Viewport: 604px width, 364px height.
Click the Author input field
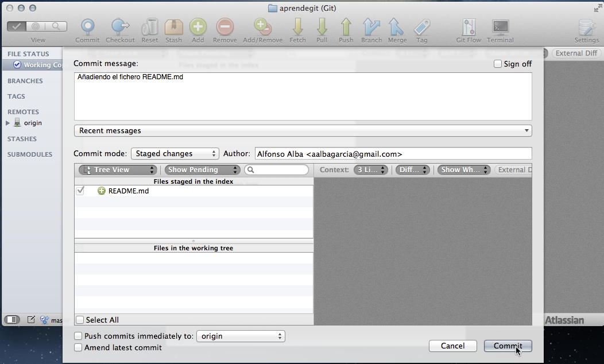click(393, 154)
